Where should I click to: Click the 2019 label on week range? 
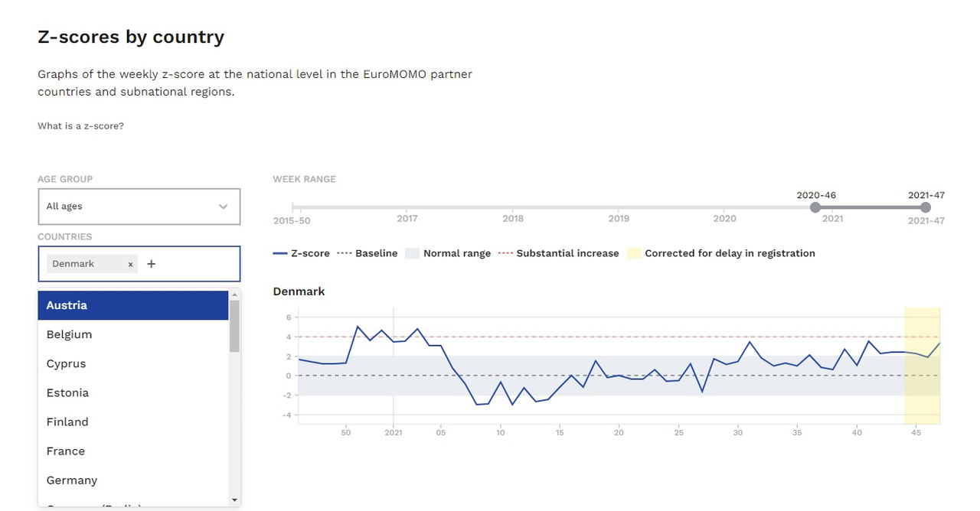click(x=619, y=219)
